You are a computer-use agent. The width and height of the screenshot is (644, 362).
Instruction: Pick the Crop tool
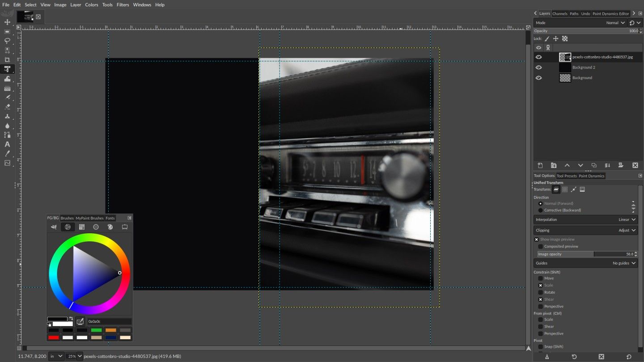(7, 60)
